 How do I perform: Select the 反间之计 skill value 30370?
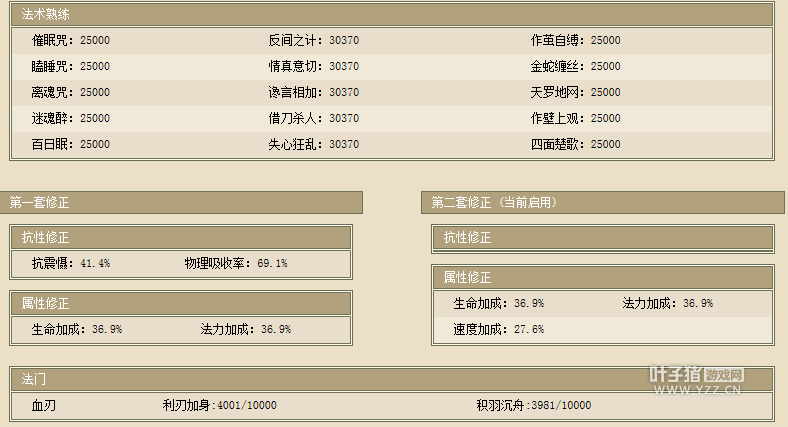(343, 40)
